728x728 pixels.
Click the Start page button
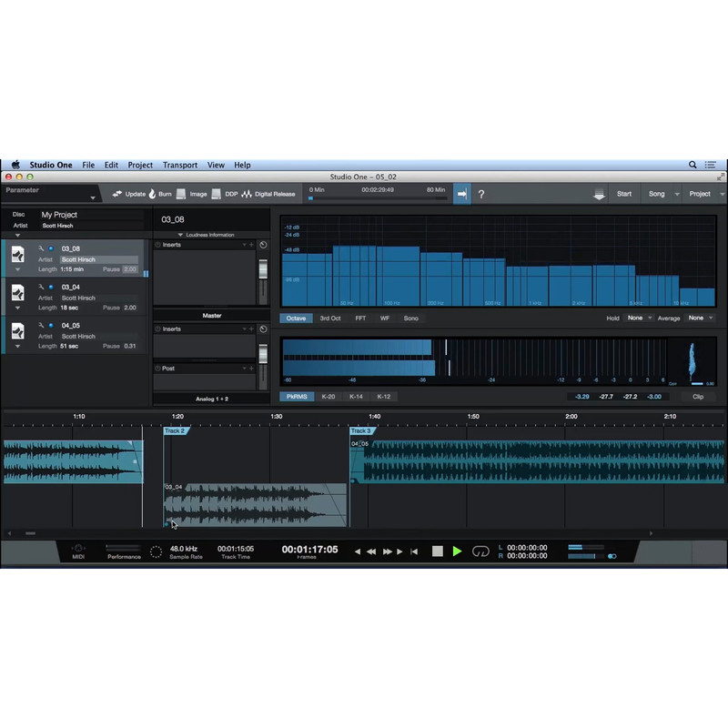click(624, 194)
